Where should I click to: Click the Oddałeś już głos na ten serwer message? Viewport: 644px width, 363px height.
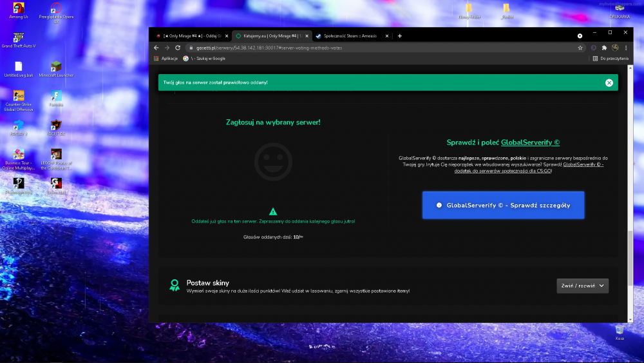click(273, 221)
